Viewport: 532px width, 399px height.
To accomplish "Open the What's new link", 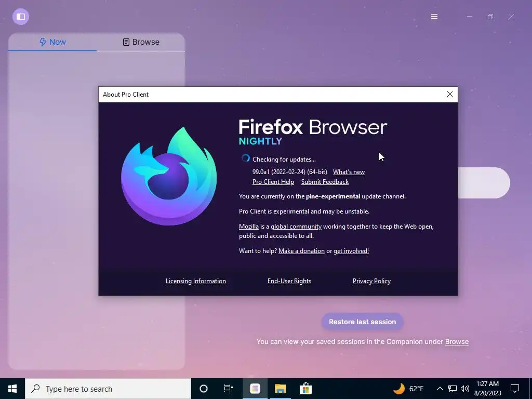I will point(349,172).
